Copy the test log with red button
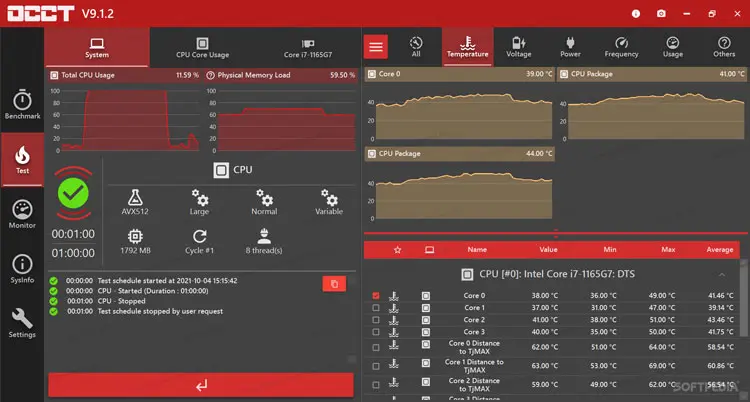750x402 pixels. pos(334,284)
